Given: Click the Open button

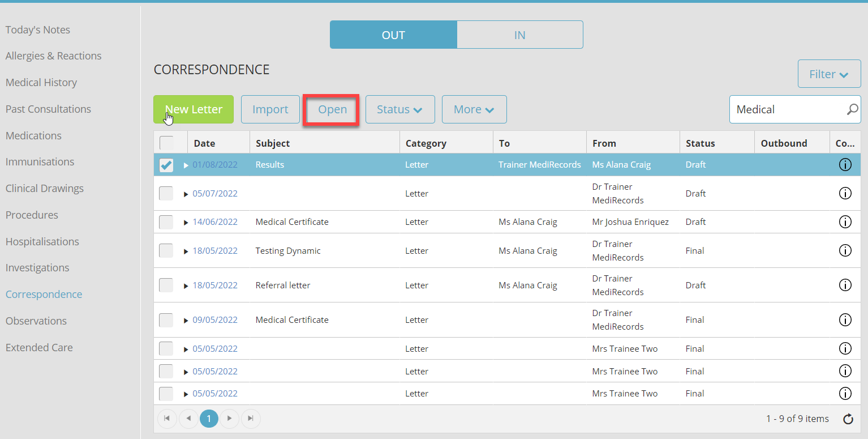Looking at the screenshot, I should [x=332, y=109].
